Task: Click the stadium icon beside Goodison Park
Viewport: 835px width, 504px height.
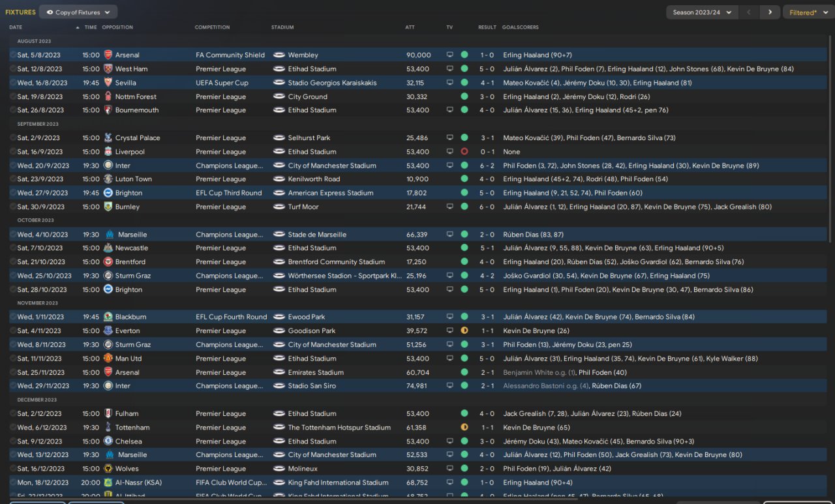Action: [x=279, y=331]
